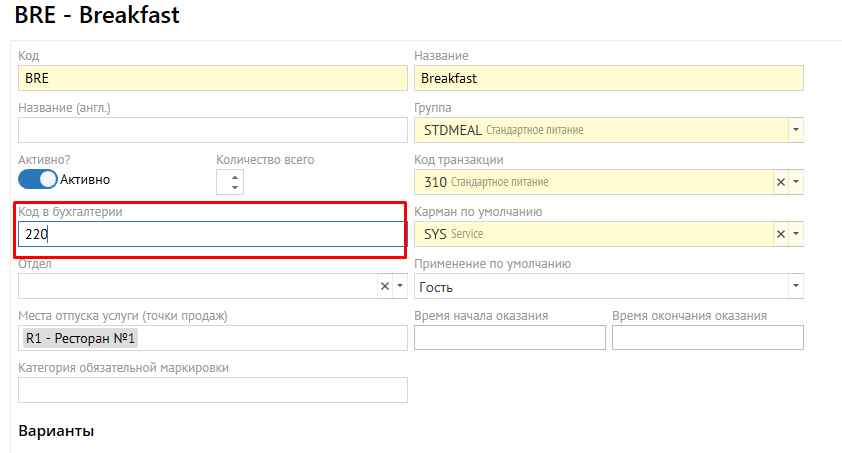Increase Количество всего with up arrow

click(x=235, y=176)
